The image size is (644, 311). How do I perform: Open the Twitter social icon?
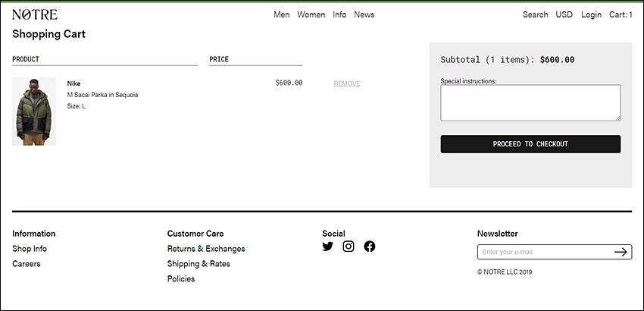(x=327, y=247)
